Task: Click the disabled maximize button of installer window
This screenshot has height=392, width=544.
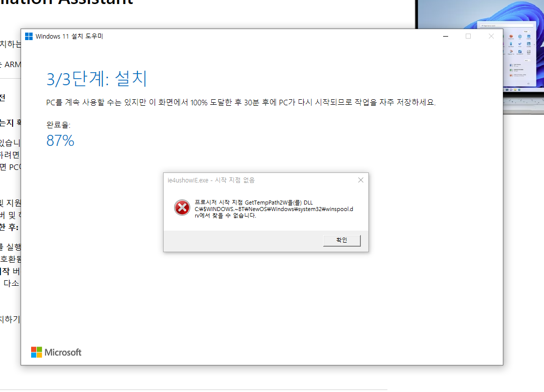Action: 468,37
